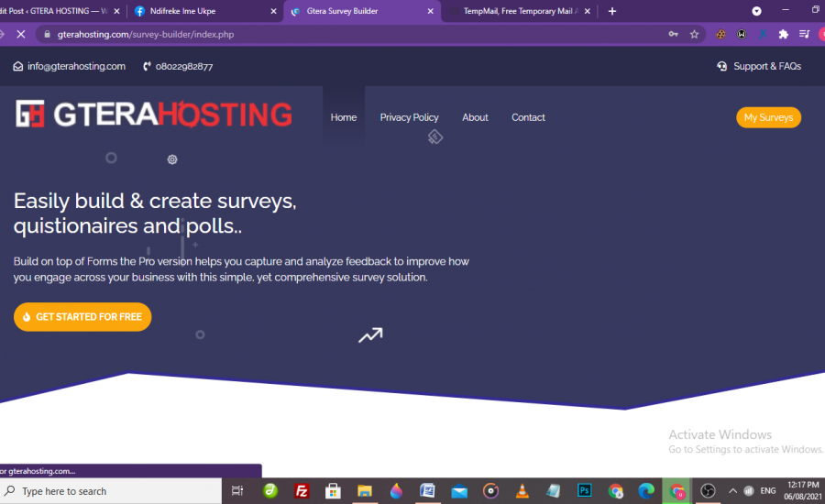Open the cookie extension icon
This screenshot has height=504, width=825.
(x=720, y=34)
